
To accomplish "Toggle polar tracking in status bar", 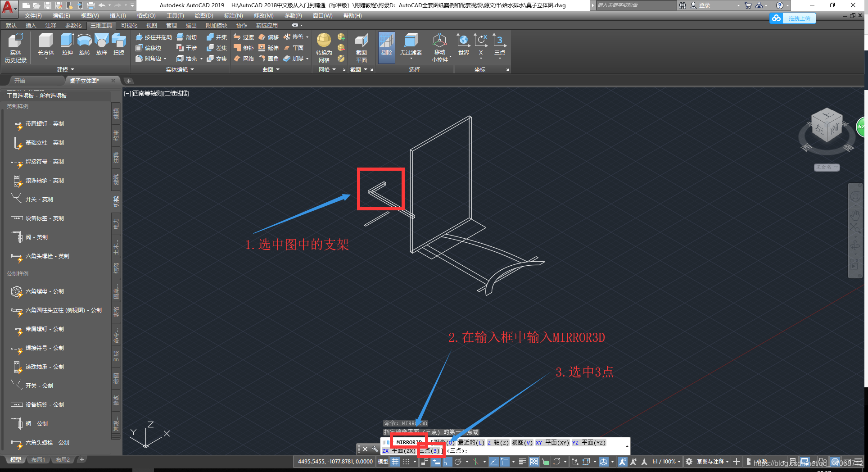I will coord(458,461).
